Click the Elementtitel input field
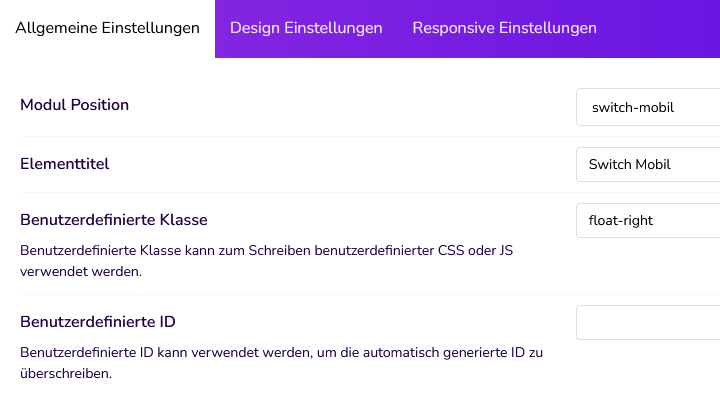Viewport: 720px width, 399px height. click(x=648, y=164)
